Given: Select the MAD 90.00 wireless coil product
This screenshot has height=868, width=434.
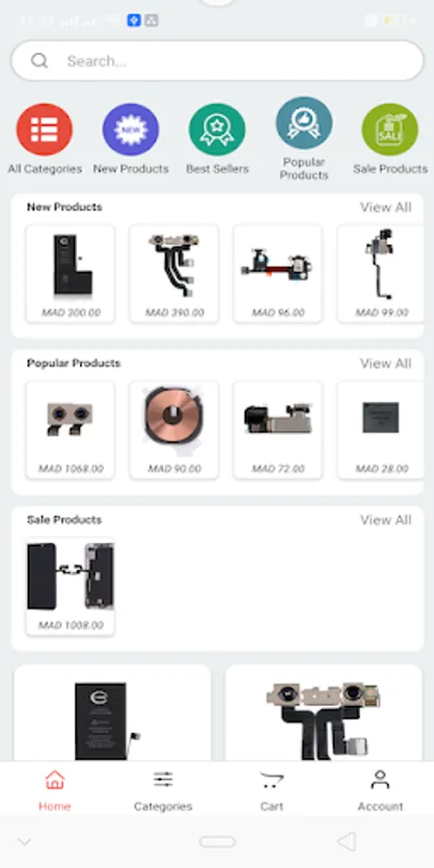Looking at the screenshot, I should point(174,430).
